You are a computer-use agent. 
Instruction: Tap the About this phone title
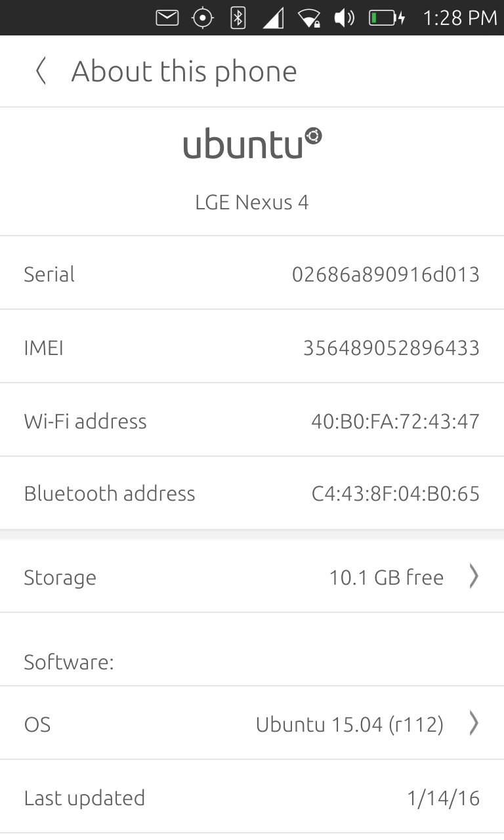[x=184, y=71]
